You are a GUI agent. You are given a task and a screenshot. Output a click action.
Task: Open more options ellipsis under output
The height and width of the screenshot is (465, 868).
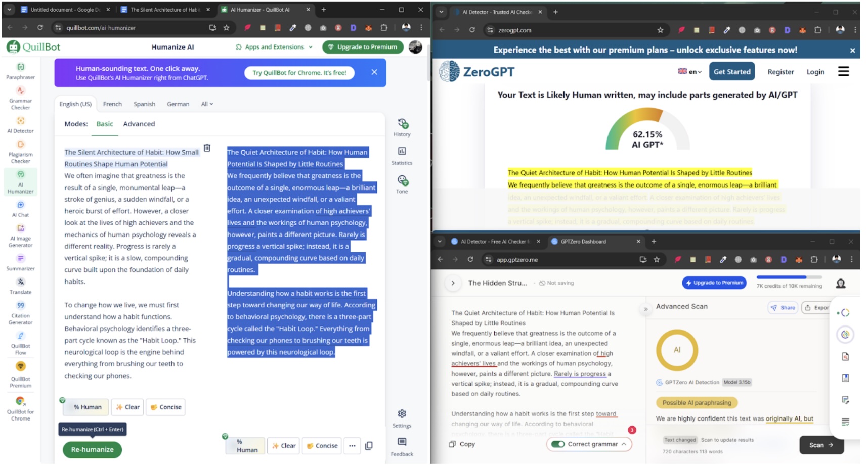[352, 446]
